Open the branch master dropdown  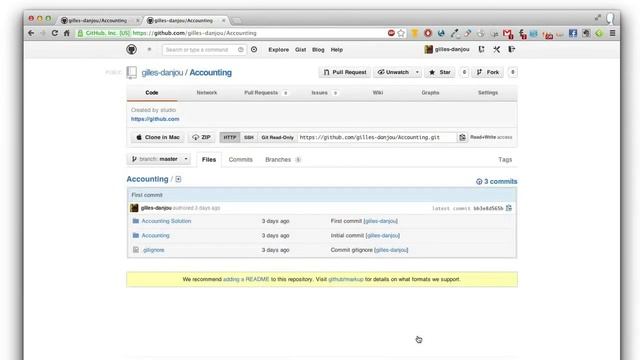click(x=160, y=159)
